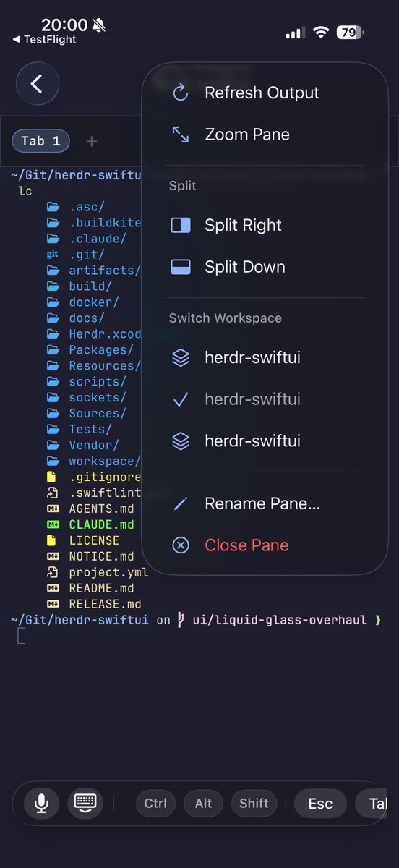The image size is (399, 868).
Task: Click the yellow file icon beside LICENSE
Action: [52, 541]
